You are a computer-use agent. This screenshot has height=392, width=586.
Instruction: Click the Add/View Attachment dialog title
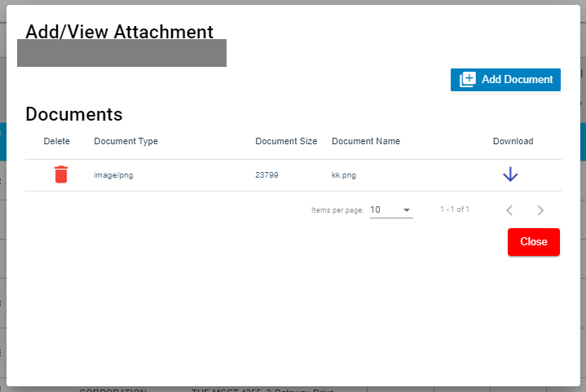[x=120, y=32]
